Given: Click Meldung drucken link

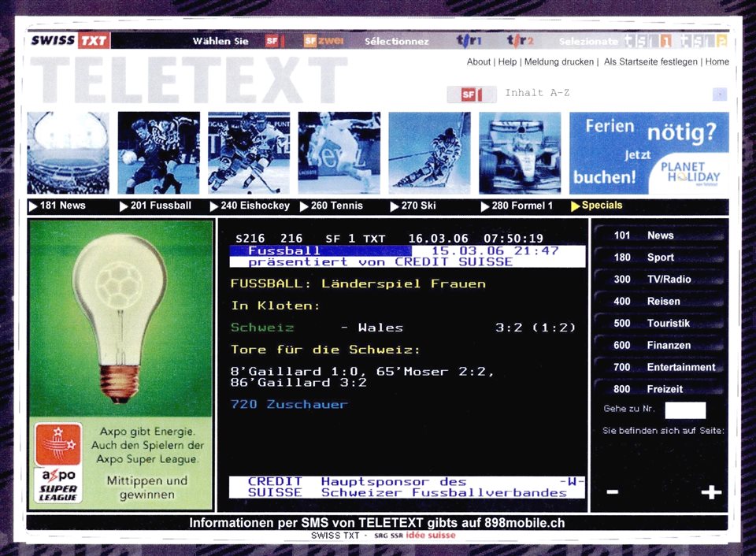Looking at the screenshot, I should coord(559,61).
